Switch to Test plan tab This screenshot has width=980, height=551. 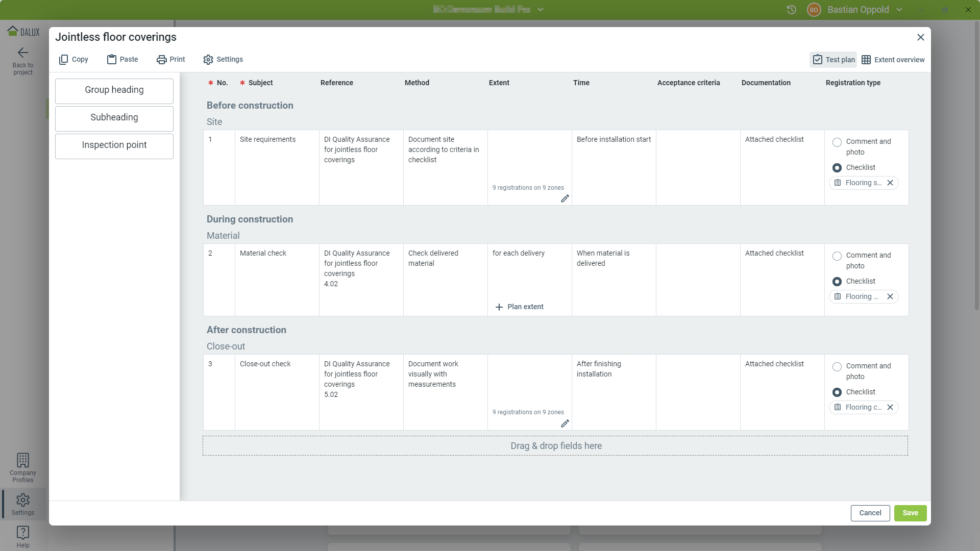click(833, 60)
